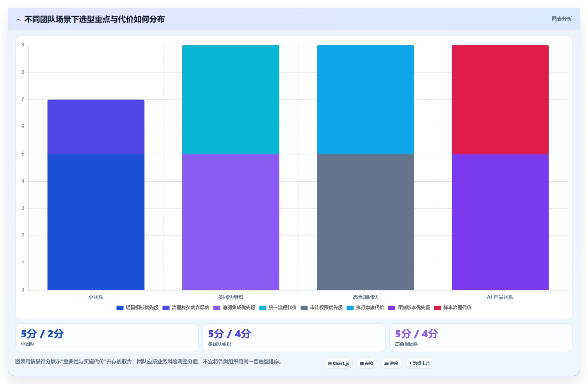Open the 5分 / 4分 多团队组织 stat card
Viewport: 588px width, 384px height.
pyautogui.click(x=294, y=338)
